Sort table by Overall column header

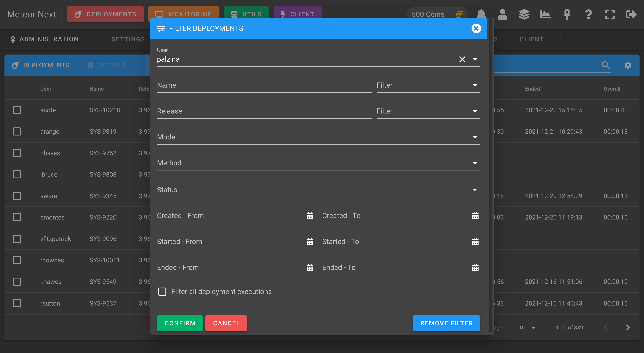tap(612, 89)
